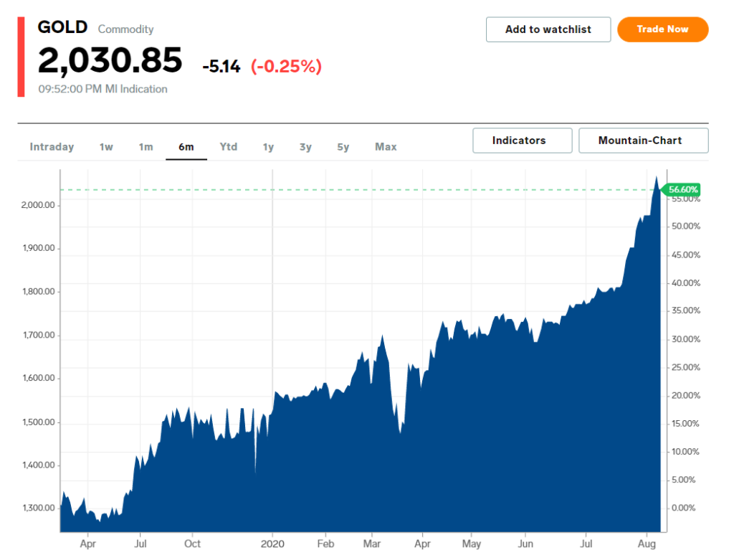Screen dimensions: 734x560
Task: Click the 1,600.00 price axis label
Action: pos(39,378)
